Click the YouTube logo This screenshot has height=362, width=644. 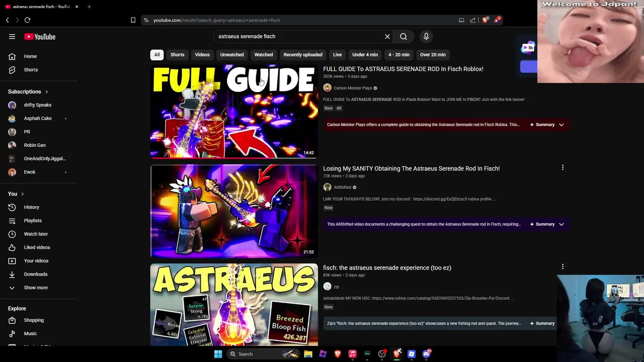coord(40,37)
